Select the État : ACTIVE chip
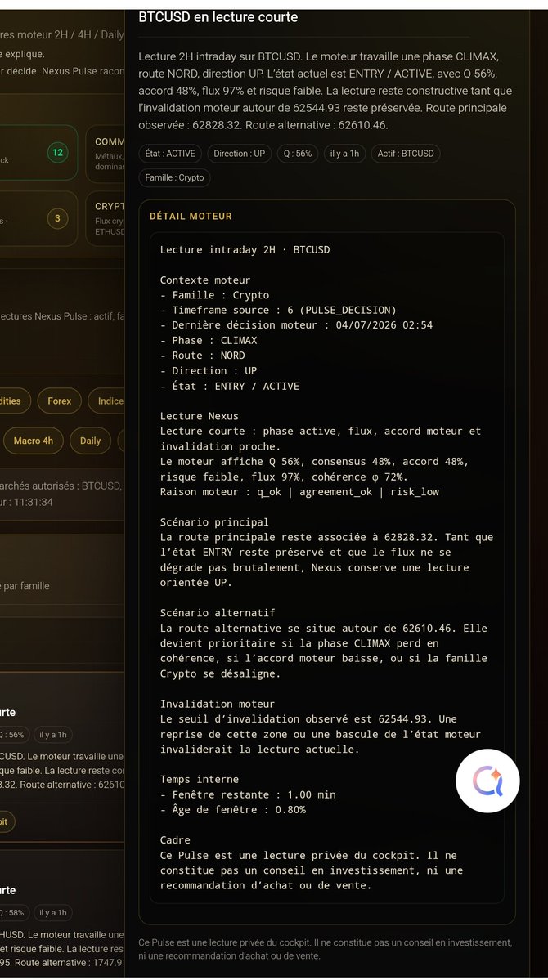The height and width of the screenshot is (980, 548). coord(170,153)
